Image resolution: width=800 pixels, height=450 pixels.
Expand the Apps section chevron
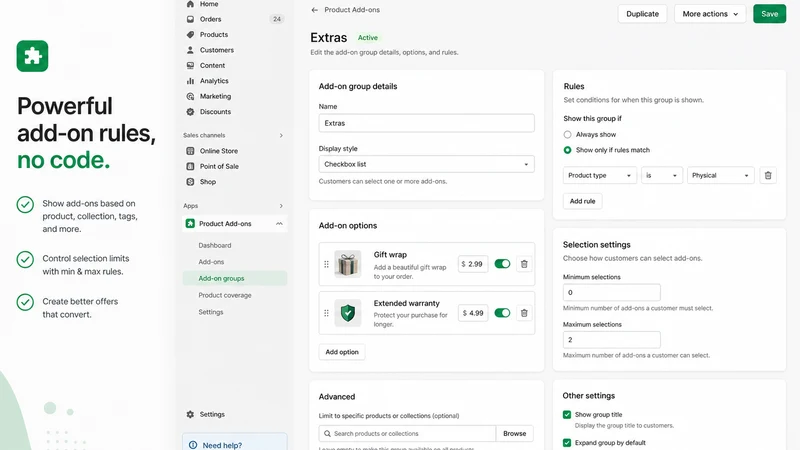point(281,206)
